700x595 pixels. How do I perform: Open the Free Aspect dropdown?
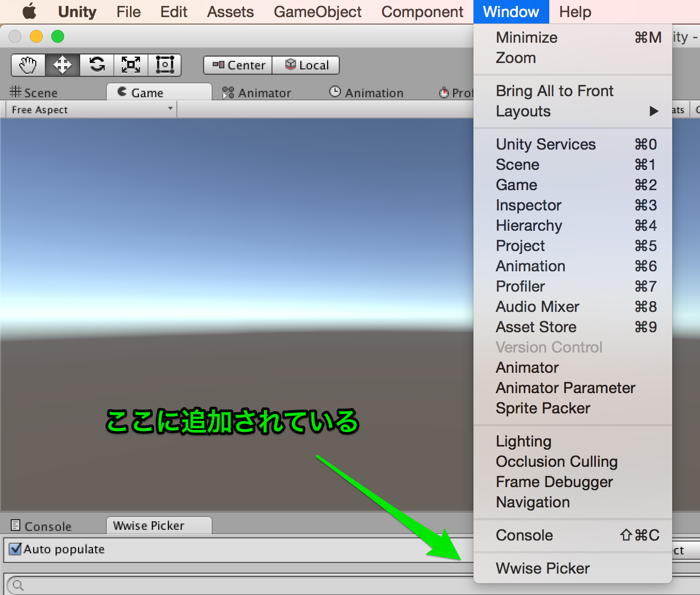(x=91, y=109)
